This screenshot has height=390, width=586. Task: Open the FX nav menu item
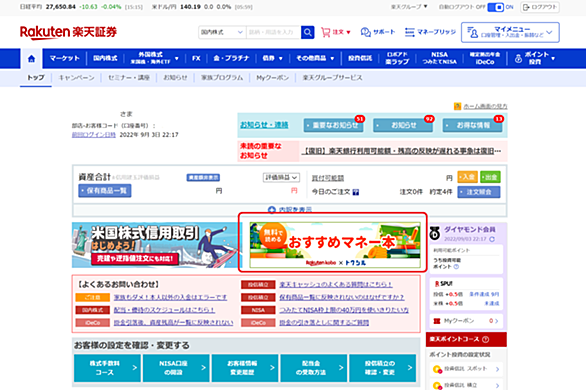(x=196, y=58)
